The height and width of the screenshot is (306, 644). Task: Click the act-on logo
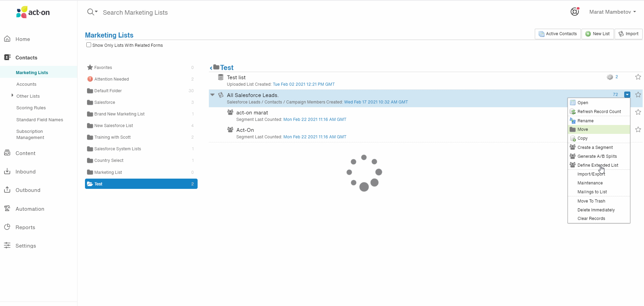pos(33,12)
